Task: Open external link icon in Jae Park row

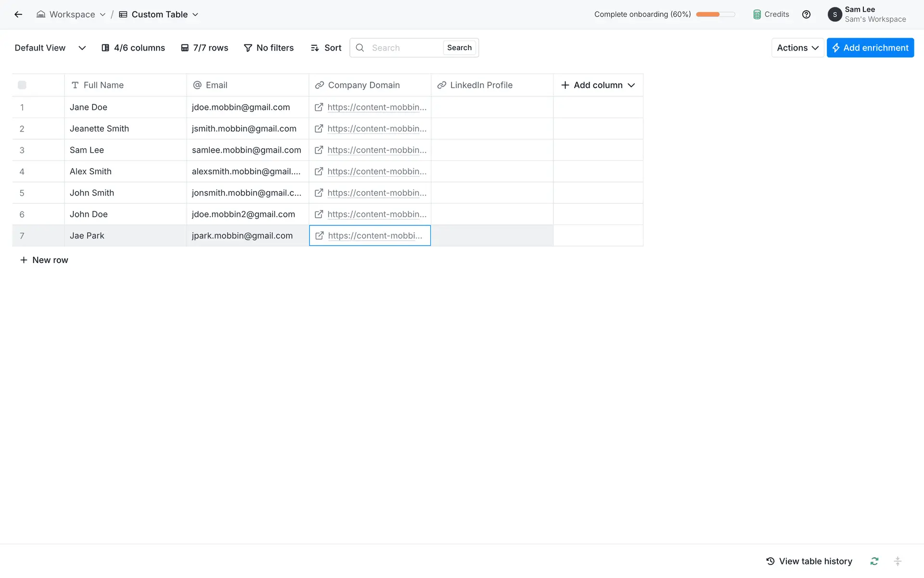Action: (319, 236)
